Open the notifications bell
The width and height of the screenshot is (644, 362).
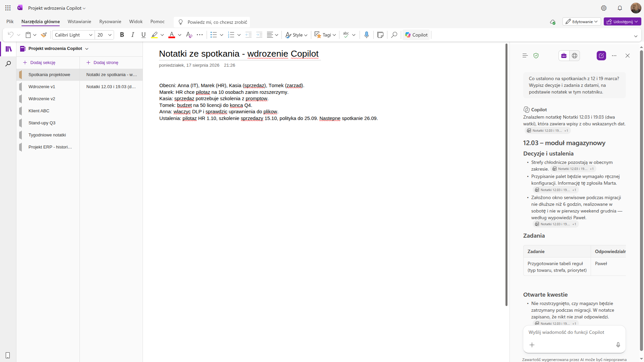[620, 8]
